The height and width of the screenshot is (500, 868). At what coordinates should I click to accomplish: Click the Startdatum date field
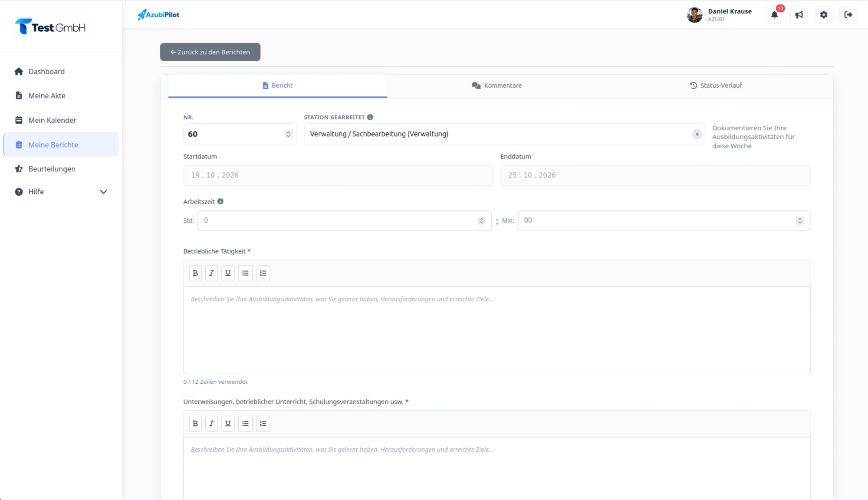tap(338, 175)
